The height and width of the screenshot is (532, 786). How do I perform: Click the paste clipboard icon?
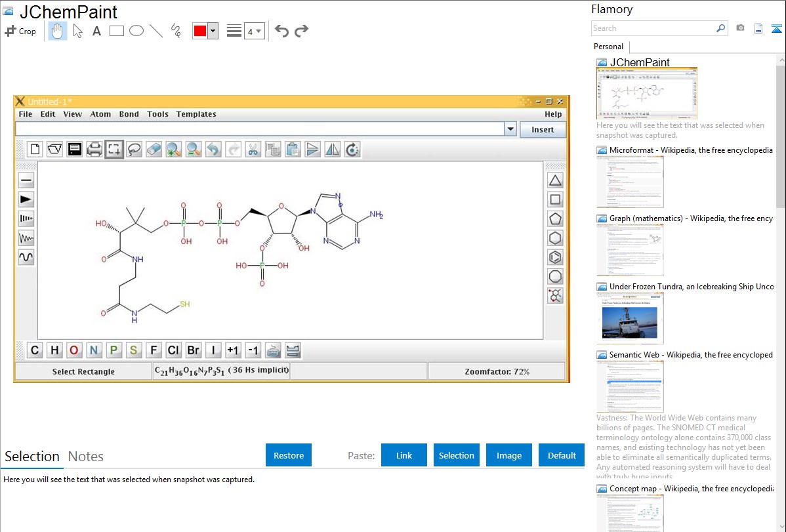[293, 150]
